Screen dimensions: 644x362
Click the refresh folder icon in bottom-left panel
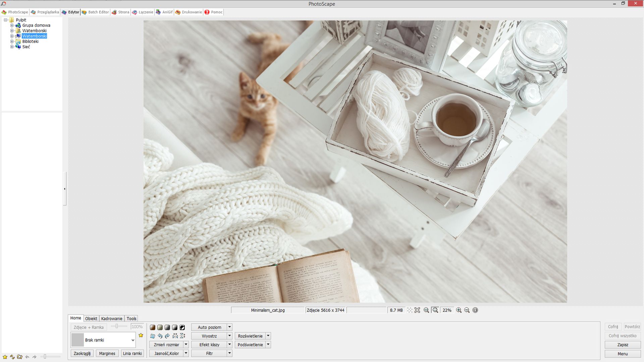[12, 357]
